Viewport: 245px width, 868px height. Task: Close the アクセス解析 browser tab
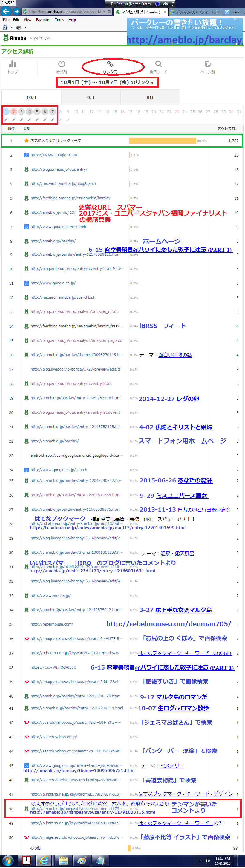pyautogui.click(x=165, y=12)
